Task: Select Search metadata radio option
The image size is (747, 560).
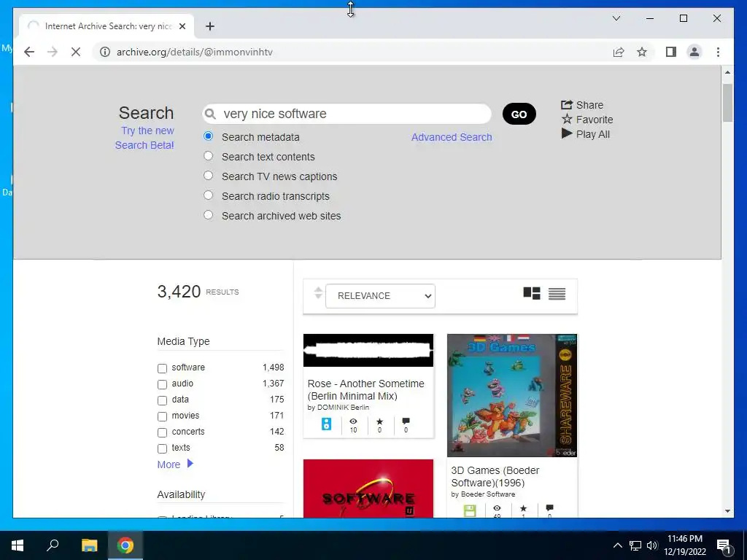Action: (208, 136)
